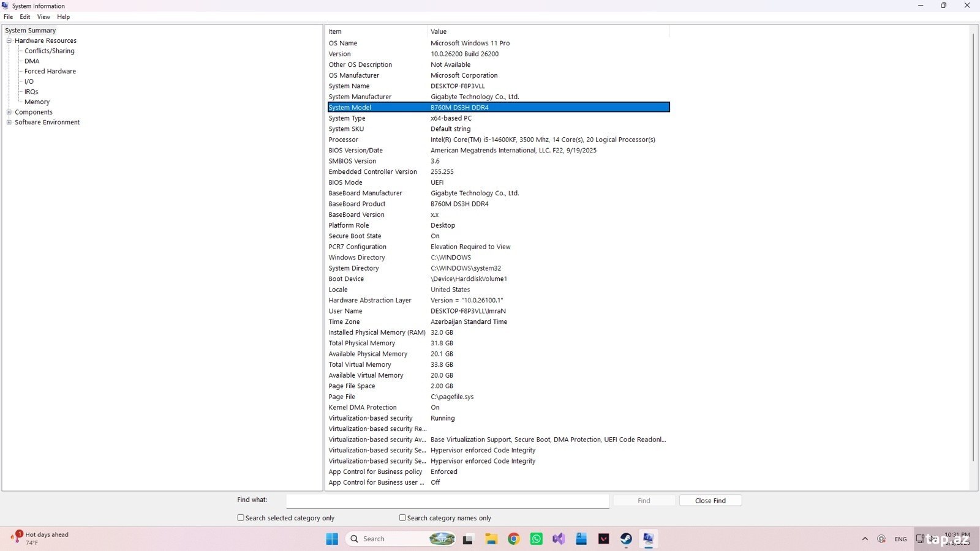Click the Find button
The width and height of the screenshot is (980, 551).
(644, 500)
